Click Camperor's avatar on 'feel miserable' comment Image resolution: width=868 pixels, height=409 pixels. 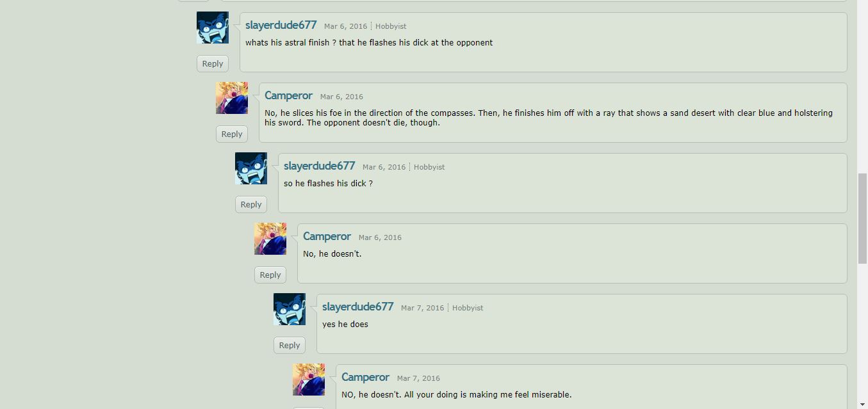[x=309, y=380]
